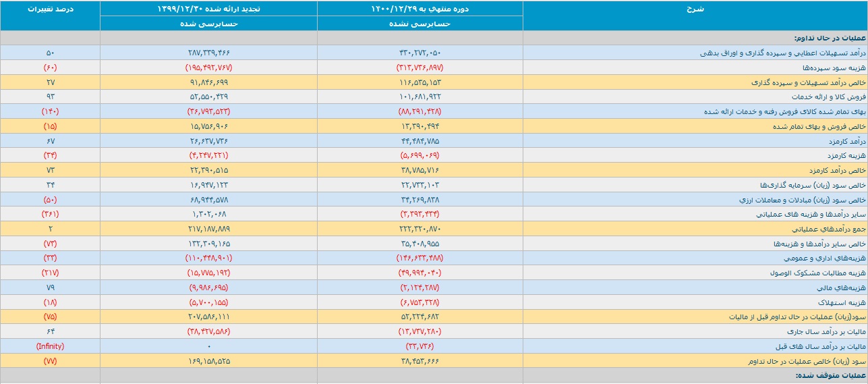Click the zero value in the audited column
The height and width of the screenshot is (384, 868).
[x=209, y=346]
